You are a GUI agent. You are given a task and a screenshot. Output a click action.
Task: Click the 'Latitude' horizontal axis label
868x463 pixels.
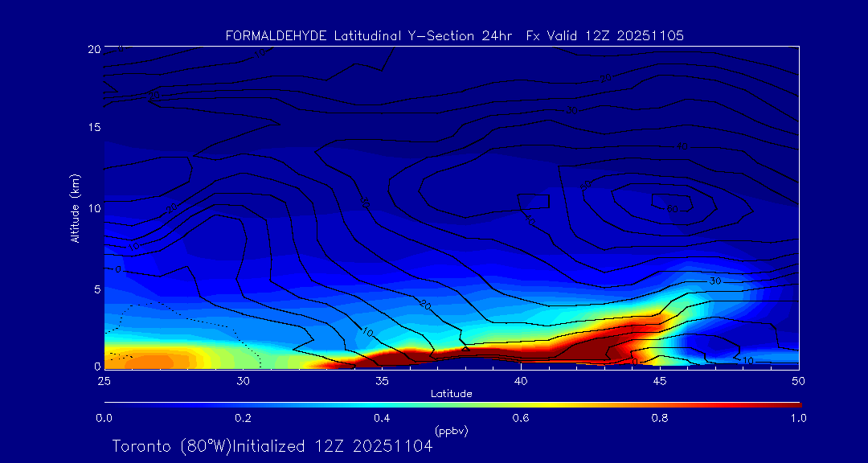[450, 394]
